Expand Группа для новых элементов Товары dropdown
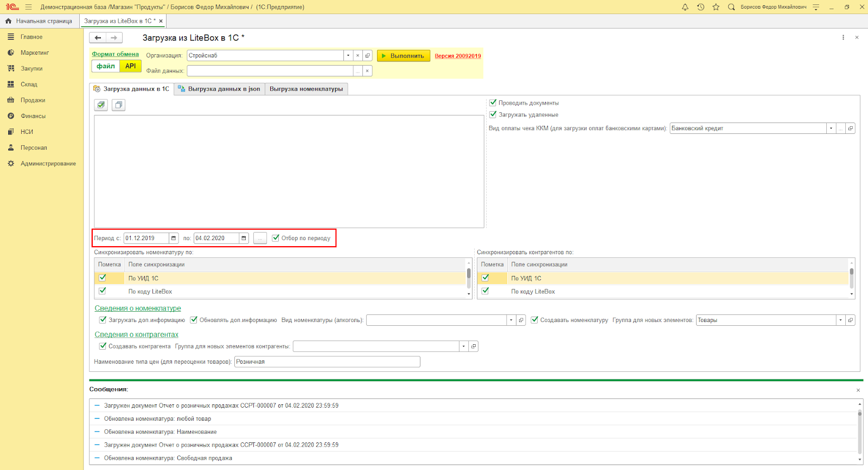This screenshot has width=868, height=470. point(841,320)
